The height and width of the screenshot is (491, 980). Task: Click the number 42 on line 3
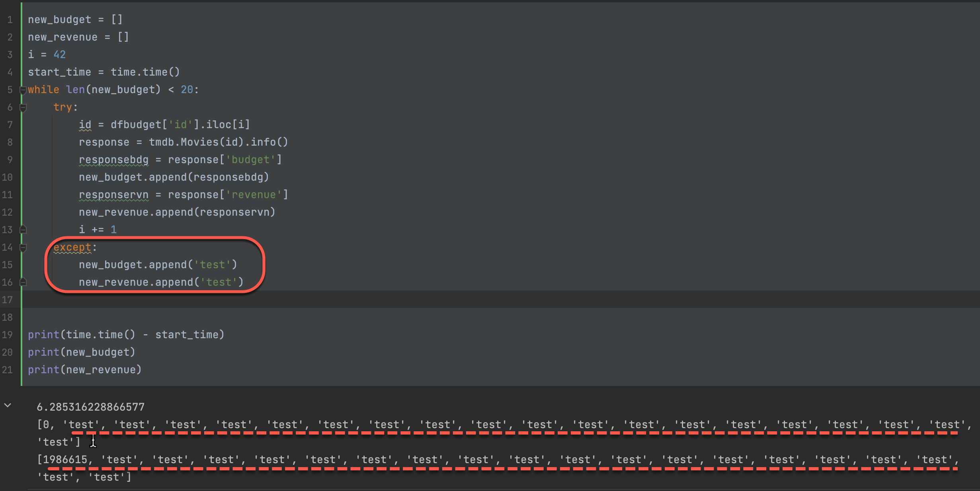(60, 55)
